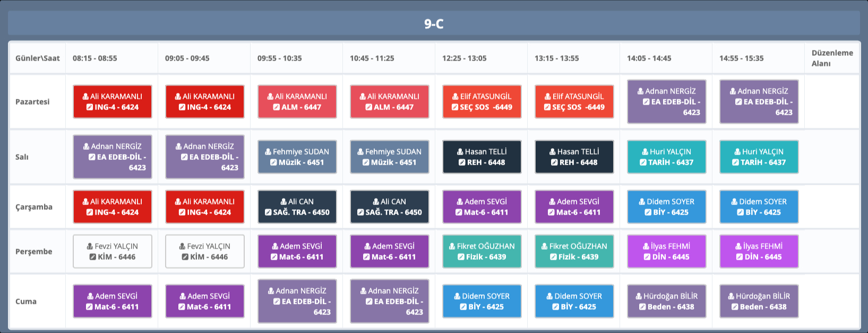Click the Perşembe day row label
The width and height of the screenshot is (868, 333).
point(34,252)
